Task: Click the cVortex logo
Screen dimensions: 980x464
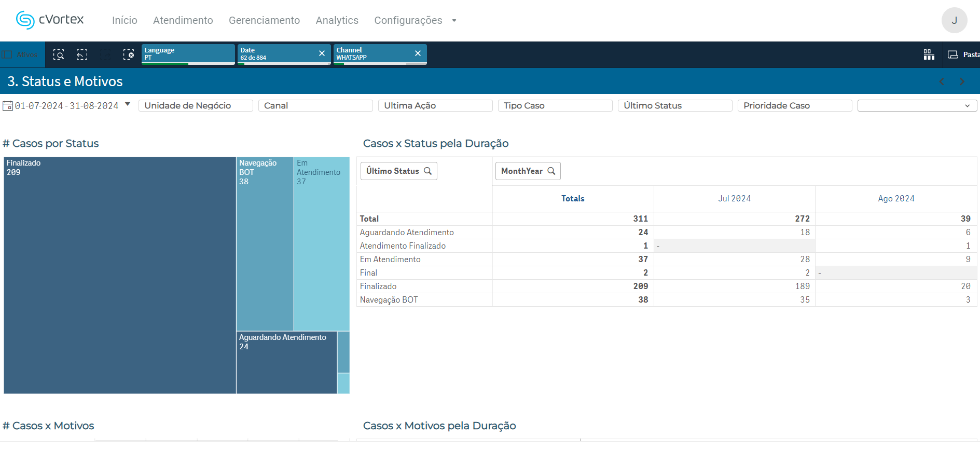Action: click(50, 20)
